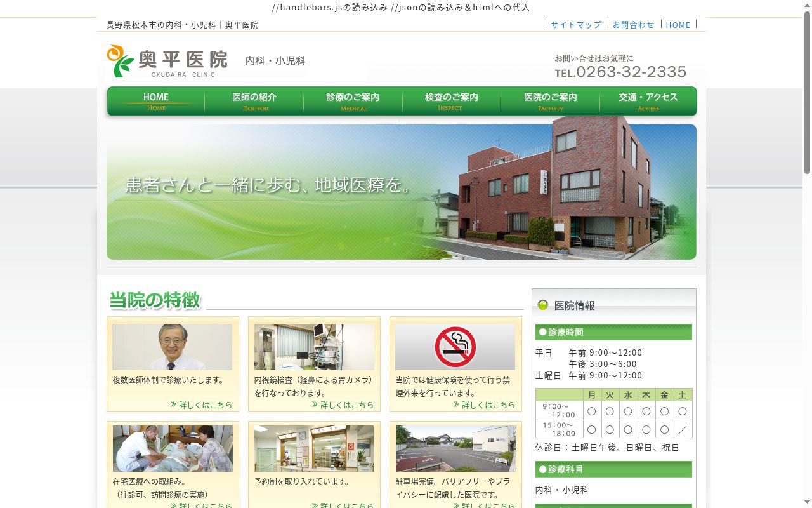The height and width of the screenshot is (508, 812).
Task: Click the 診療時間 green header
Action: [613, 332]
